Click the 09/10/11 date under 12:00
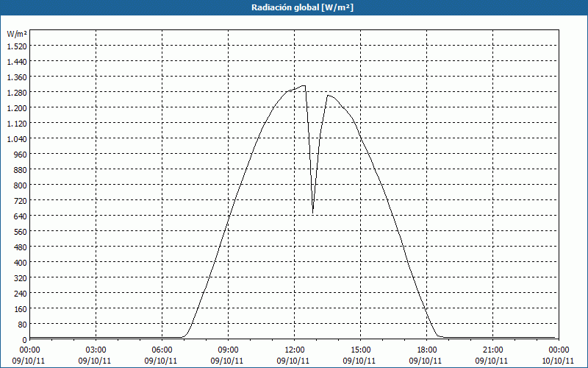Image resolution: width=588 pixels, height=368 pixels. [x=293, y=361]
